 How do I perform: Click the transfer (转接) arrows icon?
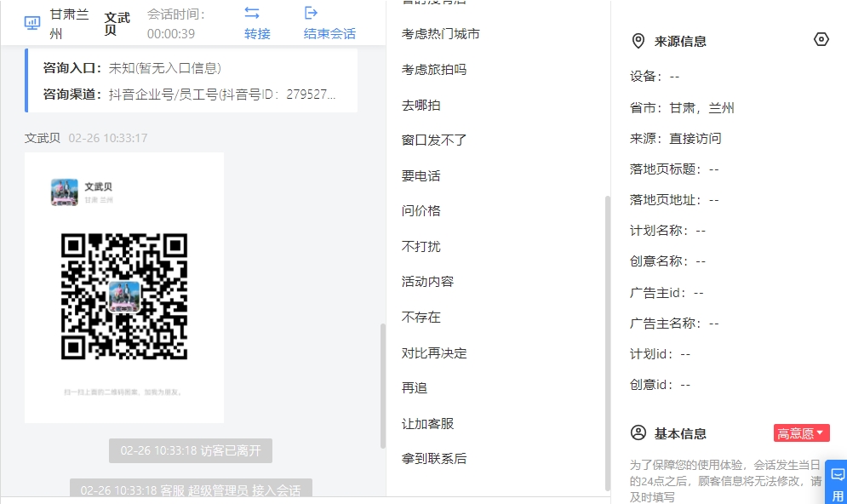[x=252, y=13]
